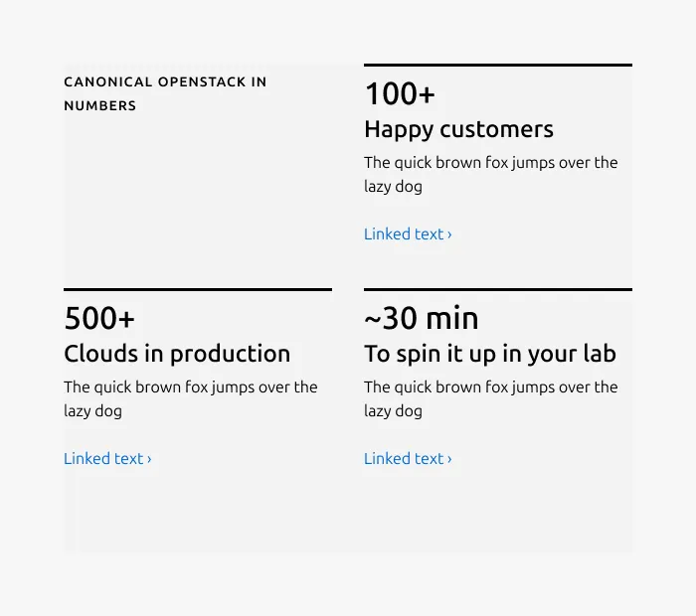Click the fox description under Clouds in production
The image size is (696, 616).
point(191,398)
